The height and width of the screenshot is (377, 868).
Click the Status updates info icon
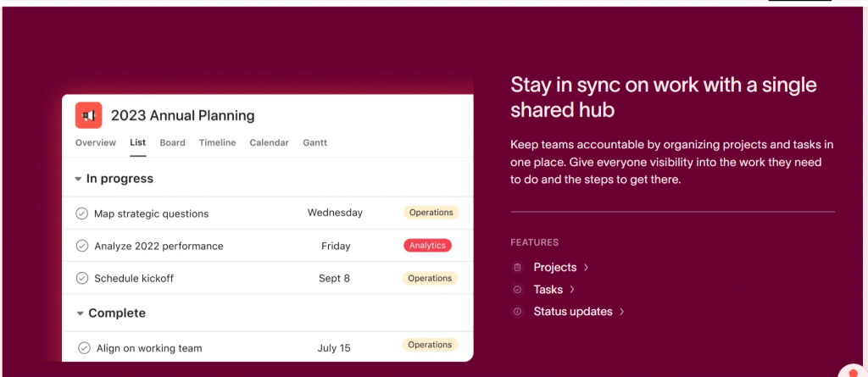coord(518,312)
